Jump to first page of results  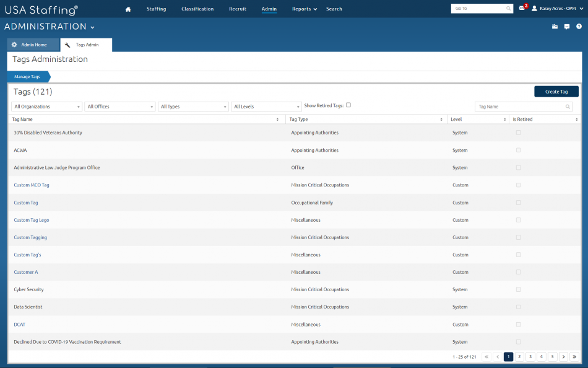[486, 357]
